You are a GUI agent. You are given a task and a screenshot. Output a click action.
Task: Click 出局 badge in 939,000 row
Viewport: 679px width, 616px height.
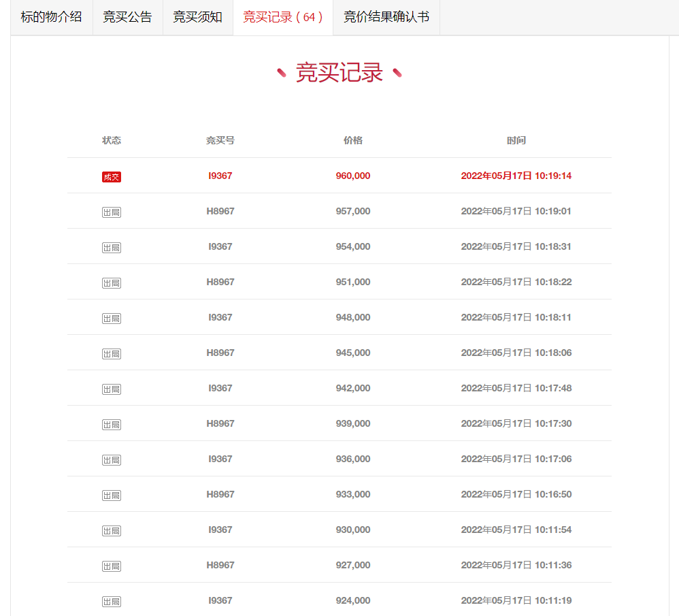[x=112, y=425]
